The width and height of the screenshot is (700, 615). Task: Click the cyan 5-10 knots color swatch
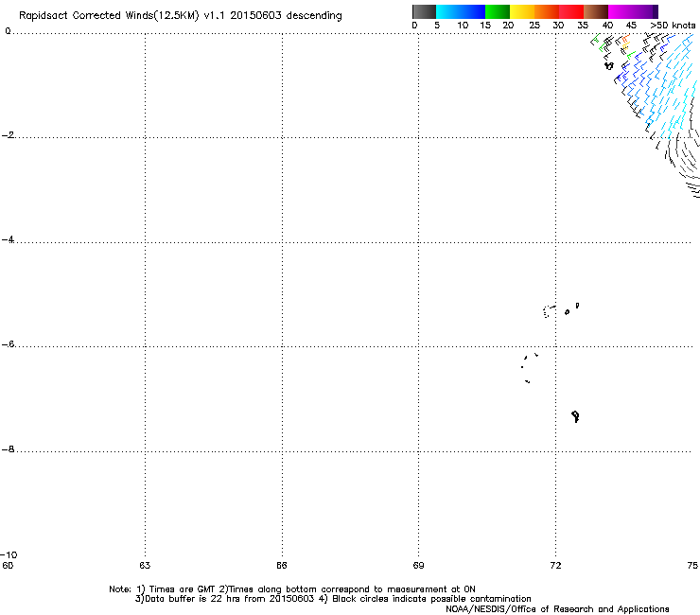tap(448, 11)
